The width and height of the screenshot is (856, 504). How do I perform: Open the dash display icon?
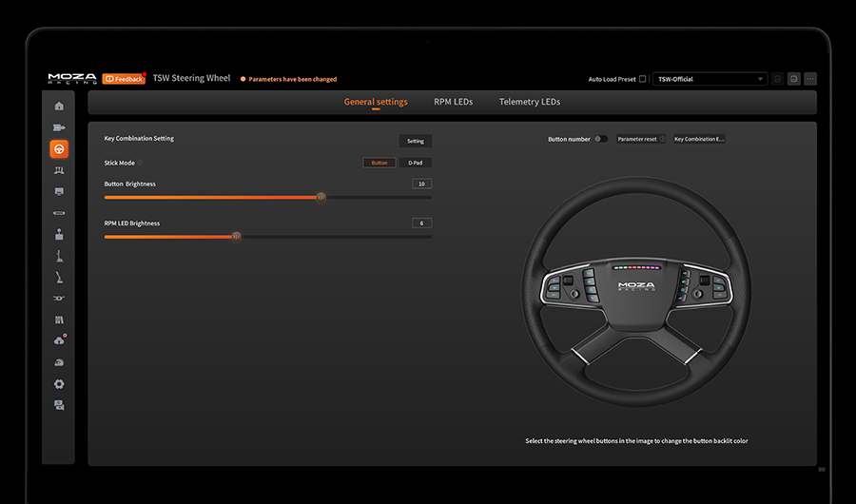[59, 192]
